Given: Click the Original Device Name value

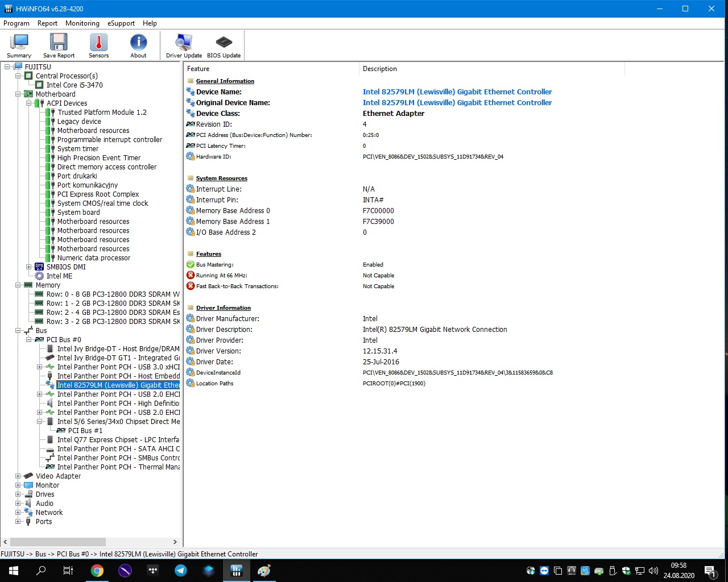Looking at the screenshot, I should point(457,103).
